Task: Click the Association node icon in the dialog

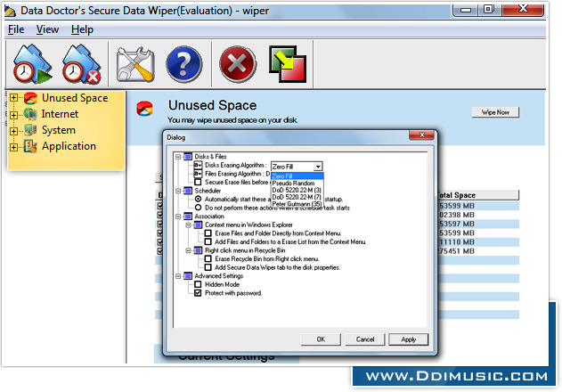Action: 188,216
